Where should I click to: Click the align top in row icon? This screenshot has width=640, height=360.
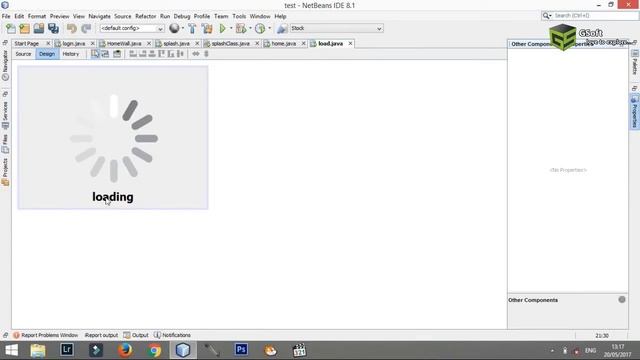coord(161,54)
